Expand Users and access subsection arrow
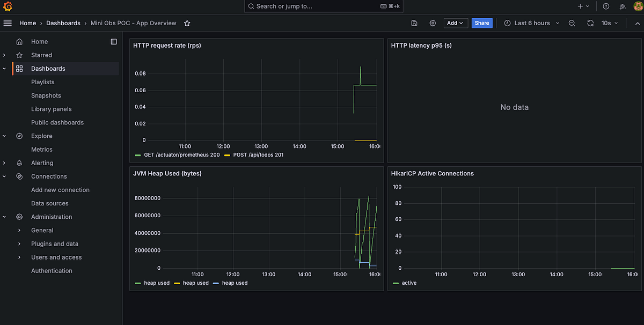This screenshot has width=644, height=325. tap(19, 257)
